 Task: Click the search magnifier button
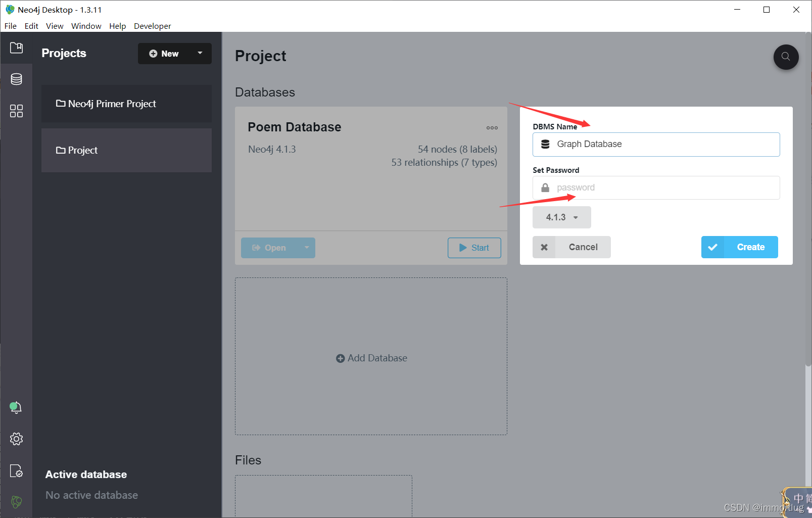pos(786,57)
